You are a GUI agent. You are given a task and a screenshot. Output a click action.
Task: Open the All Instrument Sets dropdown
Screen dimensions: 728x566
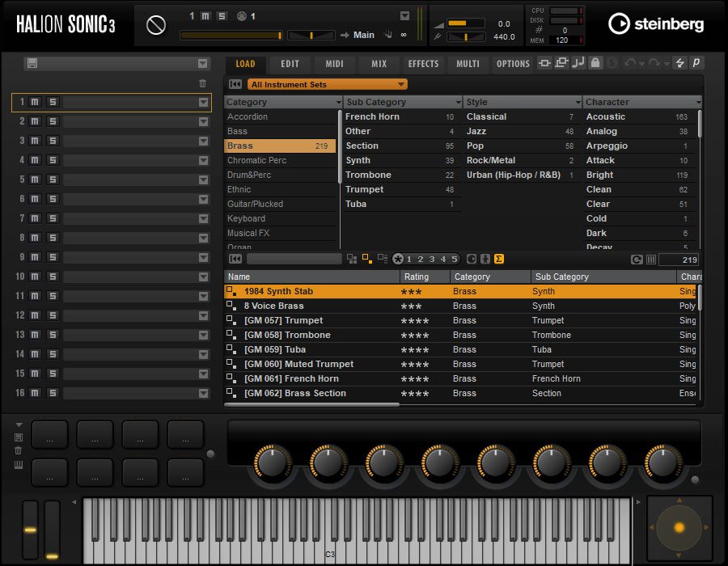327,84
